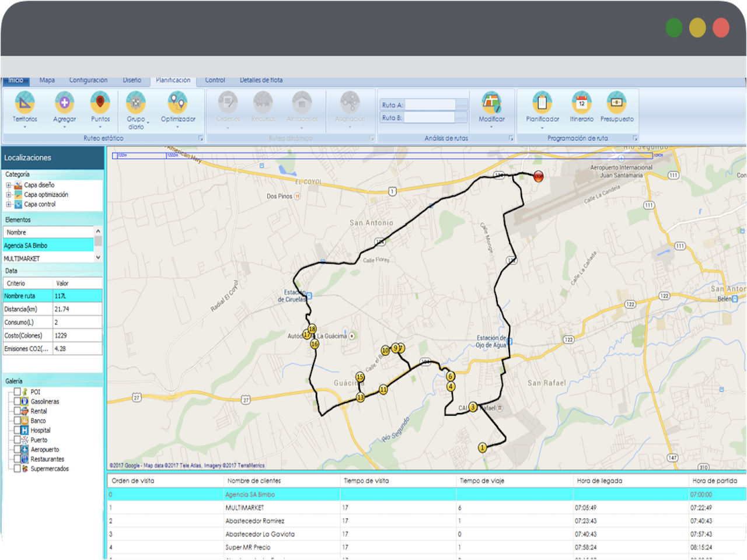Click route stop marker 10 on map
Image resolution: width=747 pixels, height=560 pixels.
[385, 351]
